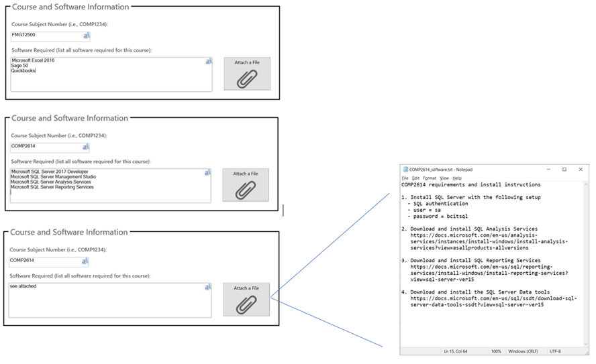Click the paperclip icon in the "see attached" form
The height and width of the screenshot is (364, 596).
246,304
